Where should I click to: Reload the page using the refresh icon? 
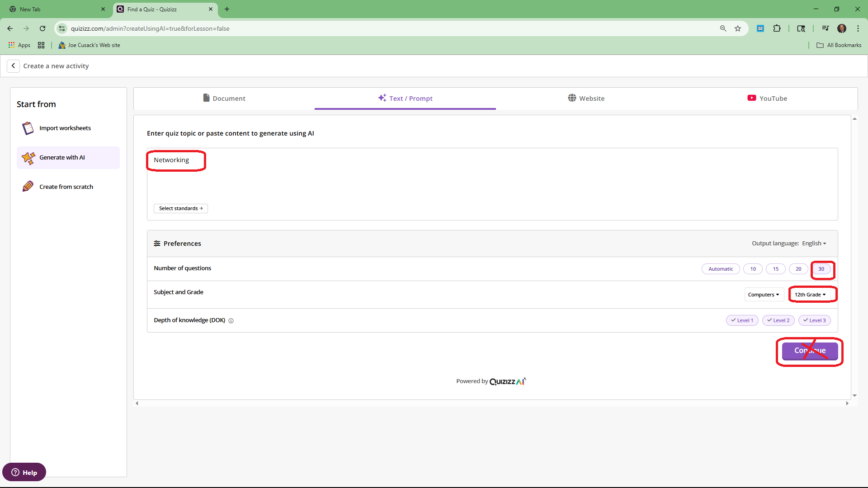(42, 28)
